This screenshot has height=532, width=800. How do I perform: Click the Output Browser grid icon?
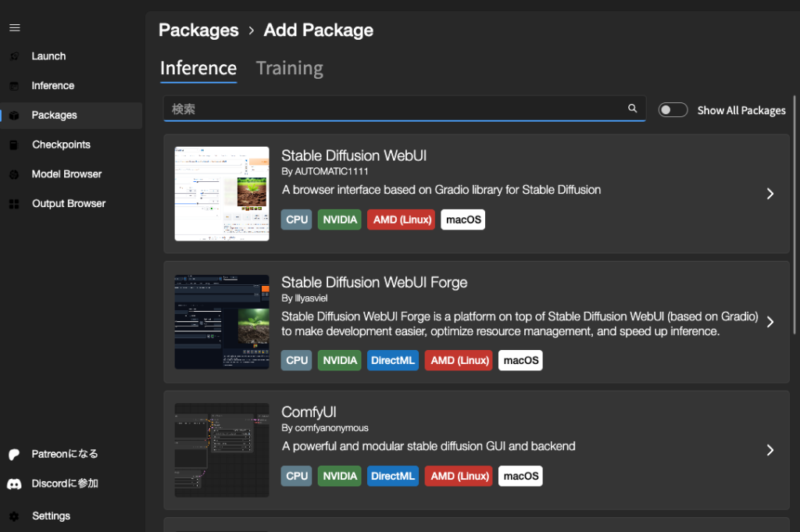coord(14,204)
